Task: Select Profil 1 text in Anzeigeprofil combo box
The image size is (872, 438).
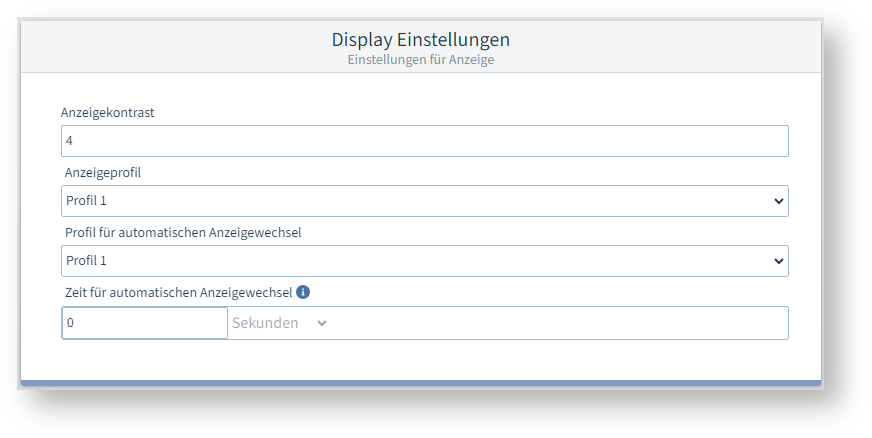Action: [86, 201]
